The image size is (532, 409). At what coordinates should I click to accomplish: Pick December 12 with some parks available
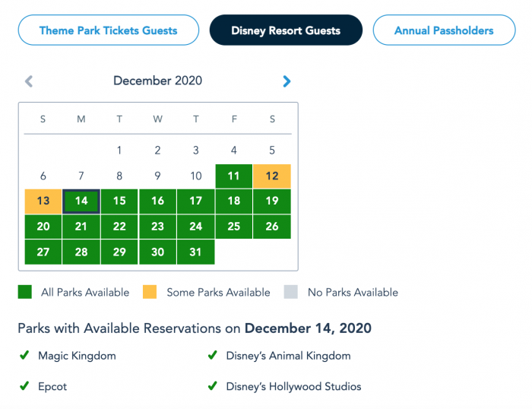click(272, 176)
